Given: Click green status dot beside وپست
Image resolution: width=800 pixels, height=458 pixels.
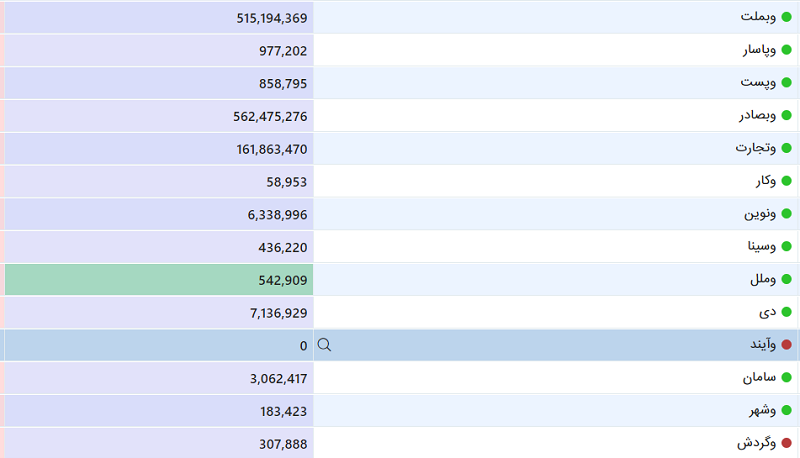Looking at the screenshot, I should coord(786,83).
